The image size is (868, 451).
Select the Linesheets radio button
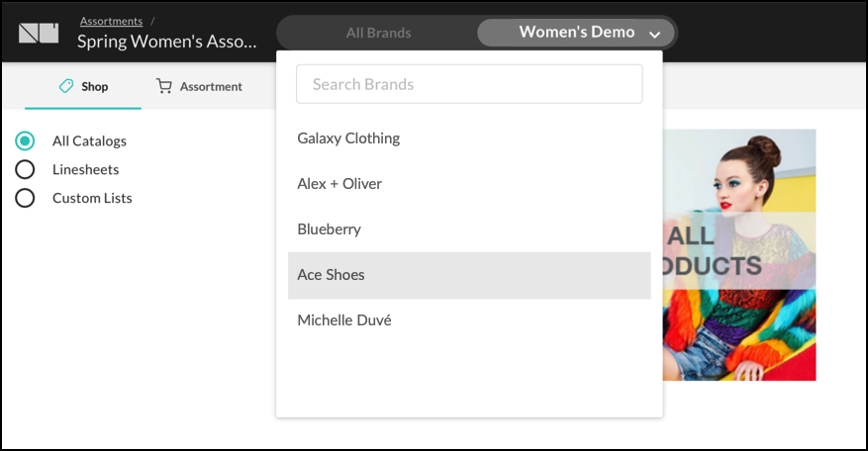coord(25,169)
